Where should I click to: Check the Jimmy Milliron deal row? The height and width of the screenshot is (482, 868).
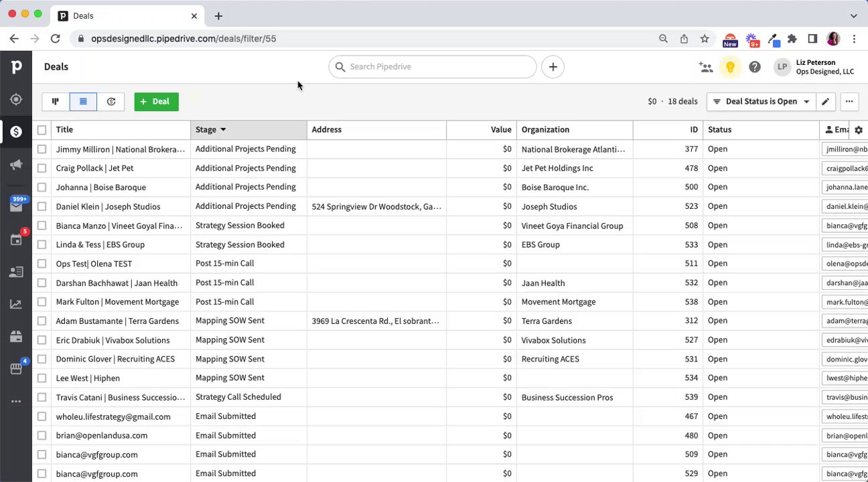coord(42,149)
